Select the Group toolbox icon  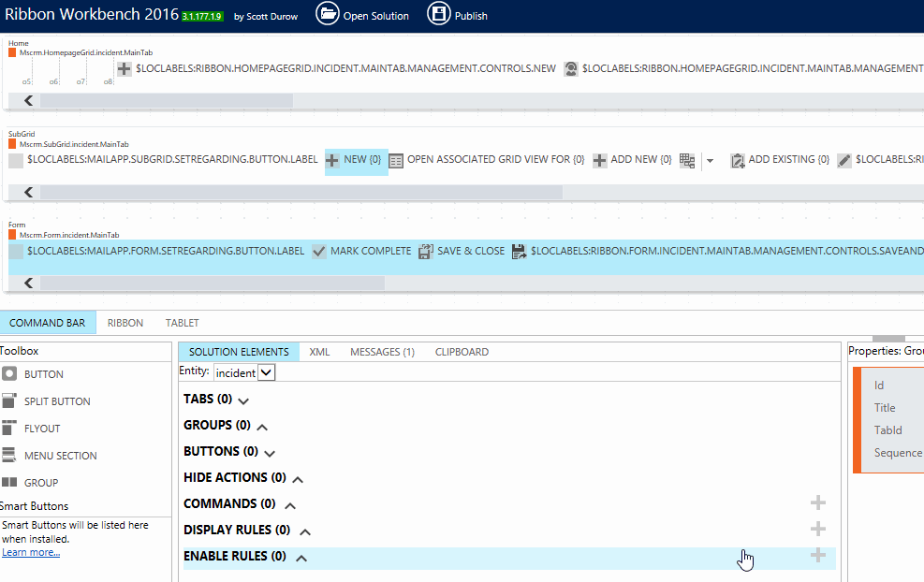pos(9,482)
